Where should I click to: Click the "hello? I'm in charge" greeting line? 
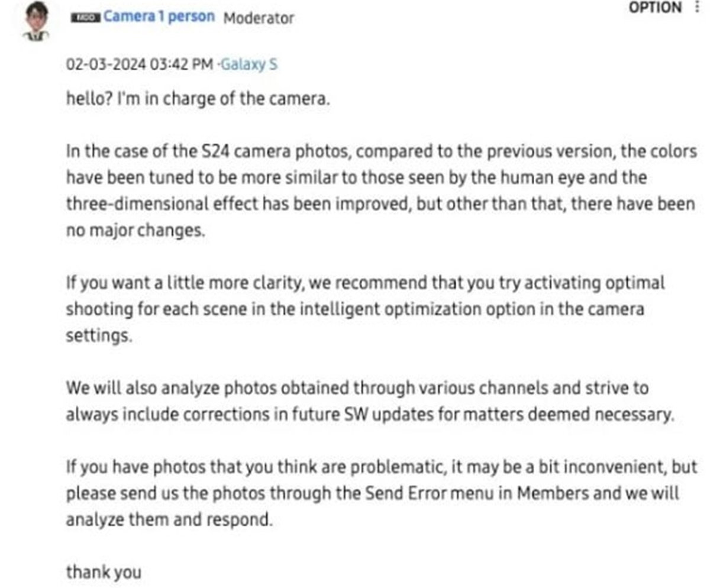(198, 98)
